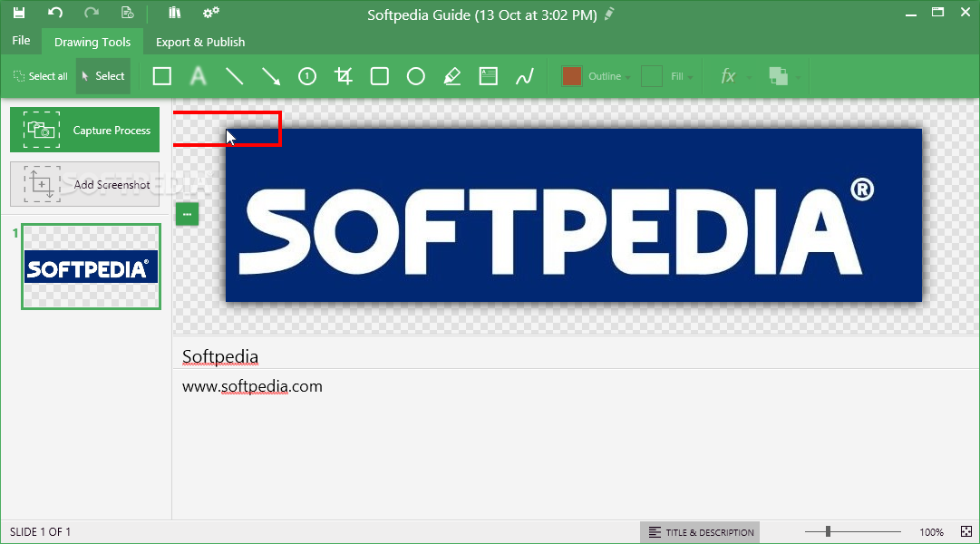The height and width of the screenshot is (544, 980).
Task: Click Select all in toolbar
Action: click(x=41, y=76)
